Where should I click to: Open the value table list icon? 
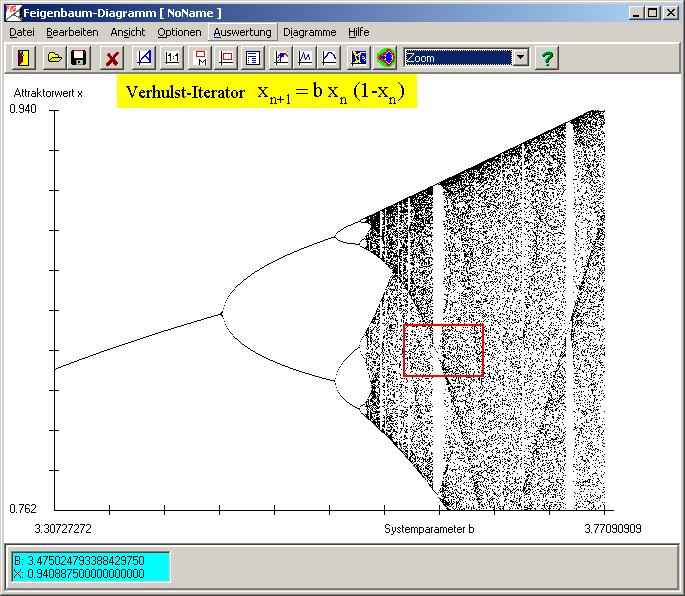[253, 58]
